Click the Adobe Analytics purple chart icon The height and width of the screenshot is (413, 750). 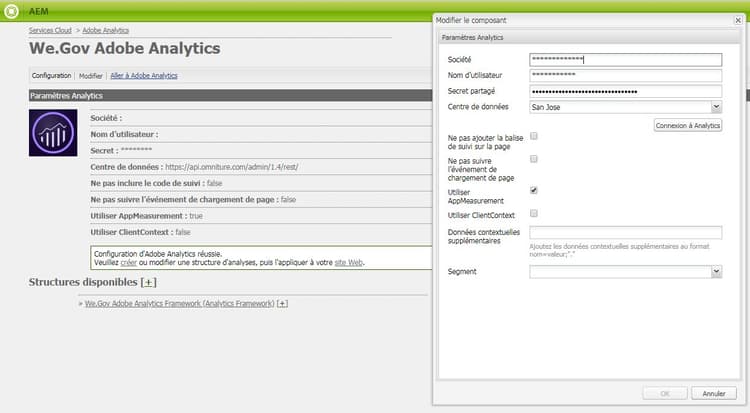[53, 133]
